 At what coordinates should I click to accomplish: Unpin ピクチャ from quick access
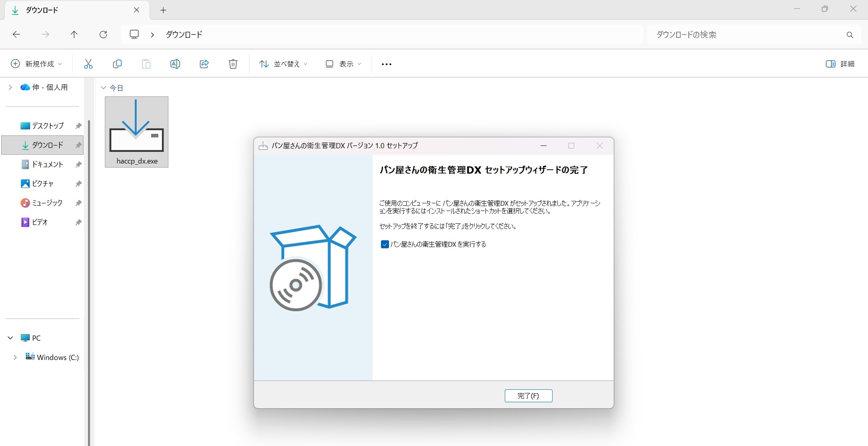pos(78,184)
